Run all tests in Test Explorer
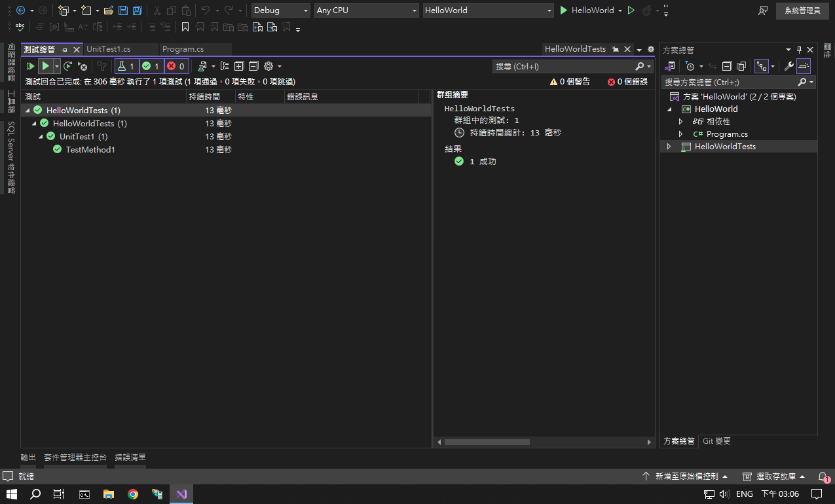This screenshot has height=504, width=835. tap(30, 66)
